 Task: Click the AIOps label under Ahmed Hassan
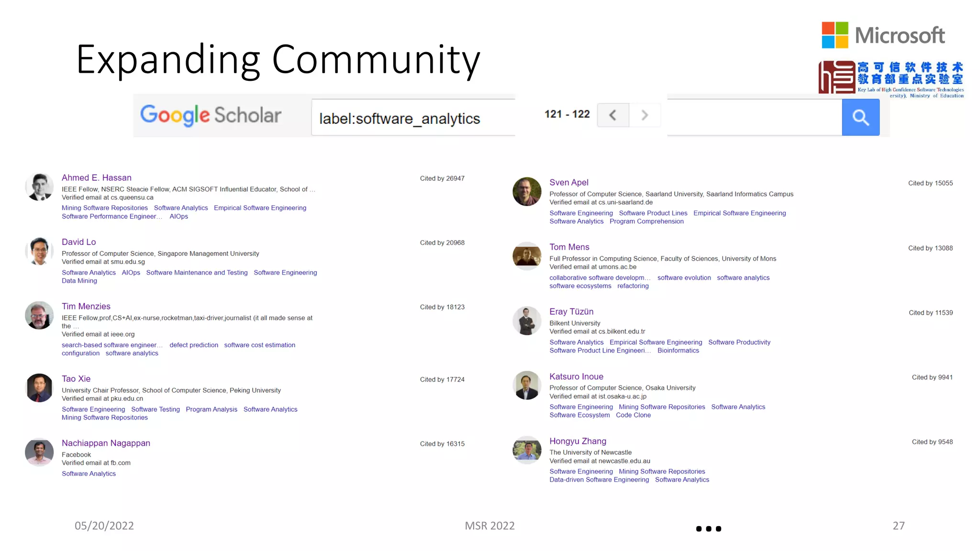[x=178, y=216]
